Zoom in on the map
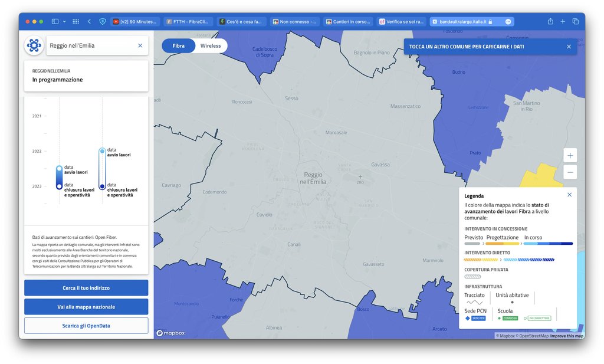604x364 pixels. (570, 156)
